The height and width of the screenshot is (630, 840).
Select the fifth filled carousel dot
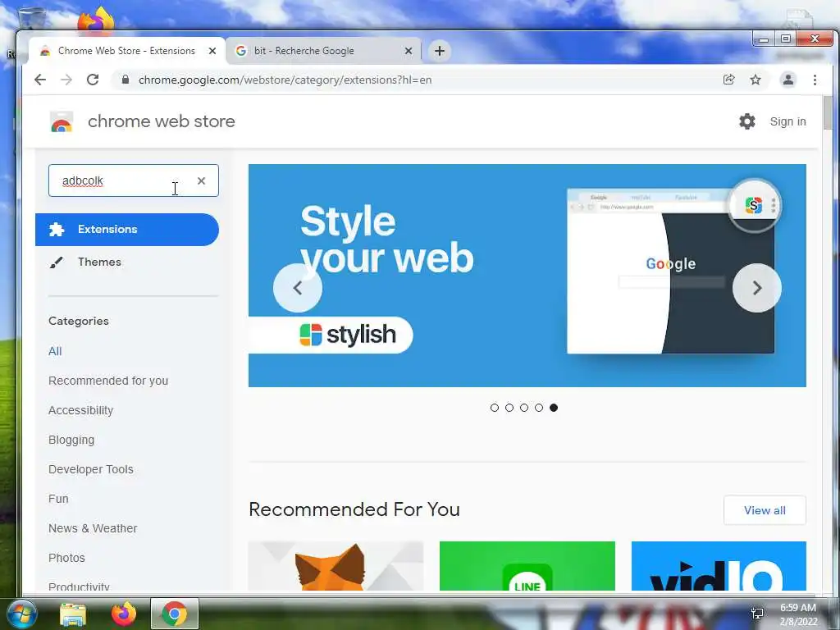tap(554, 408)
